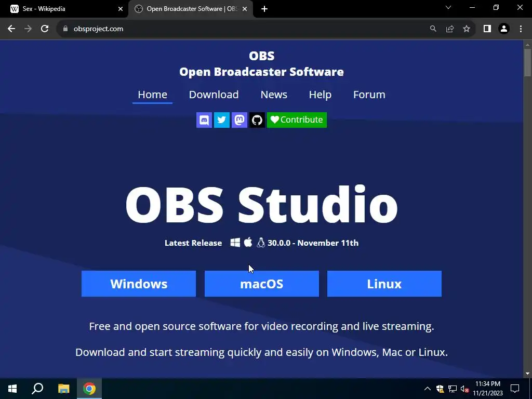The image size is (532, 399).
Task: Open the Forum navigation item
Action: coord(369,95)
